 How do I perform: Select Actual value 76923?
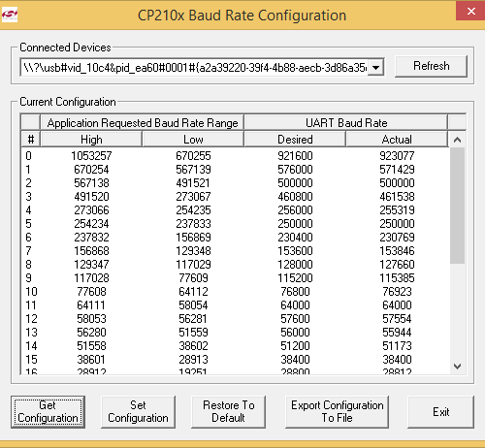point(397,292)
